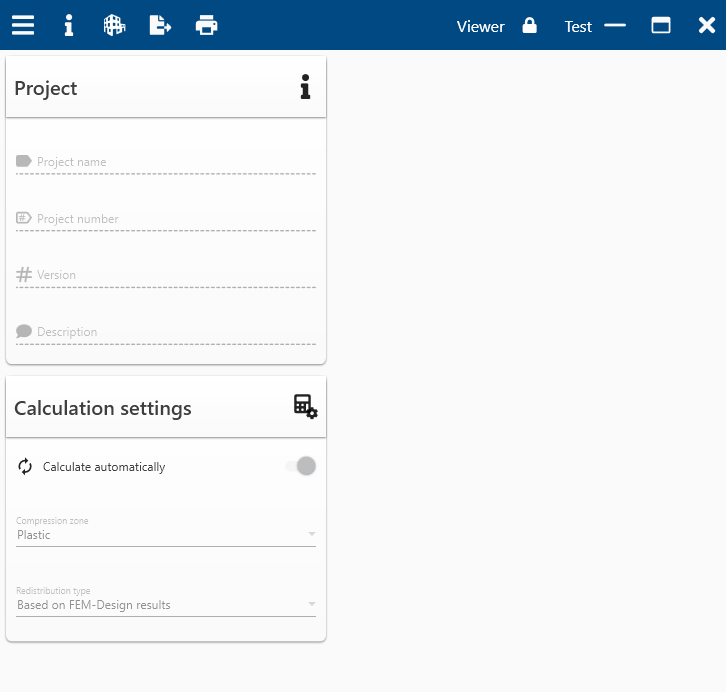Click into the Description field
The height and width of the screenshot is (692, 726).
[x=166, y=332]
